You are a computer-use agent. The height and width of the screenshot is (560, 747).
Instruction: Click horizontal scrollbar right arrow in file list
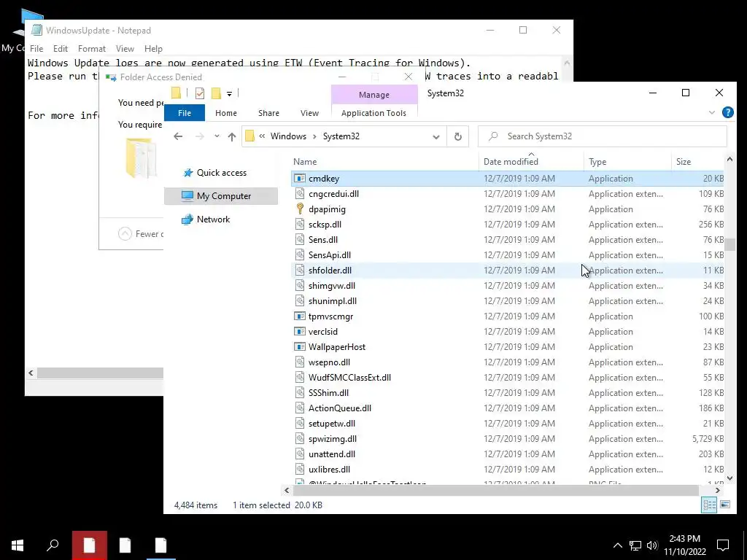(718, 490)
